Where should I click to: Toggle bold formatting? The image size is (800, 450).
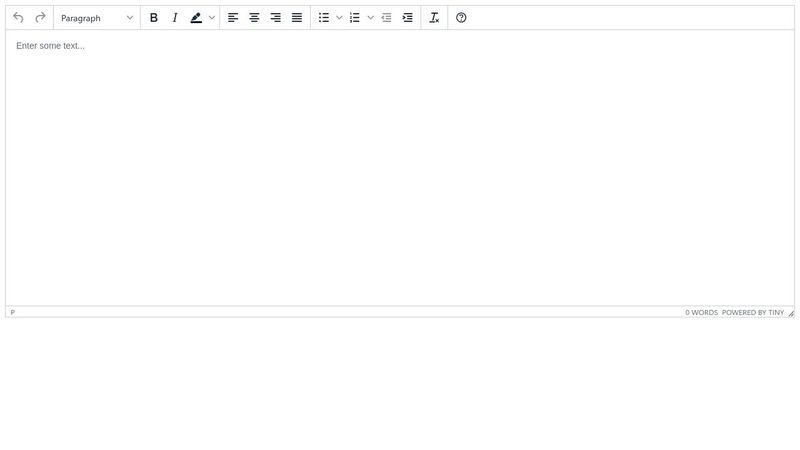coord(154,18)
